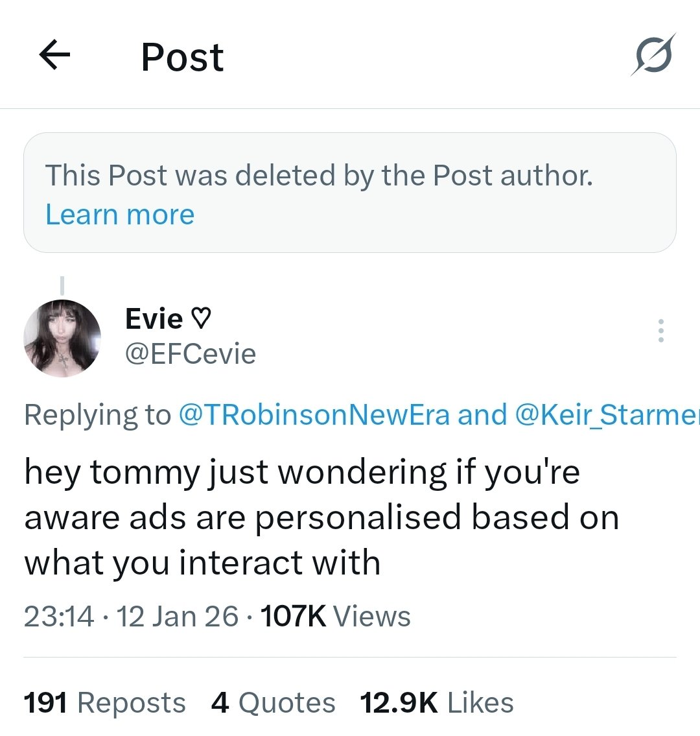Tap the 'Replying to' label
This screenshot has width=700, height=736.
(97, 415)
